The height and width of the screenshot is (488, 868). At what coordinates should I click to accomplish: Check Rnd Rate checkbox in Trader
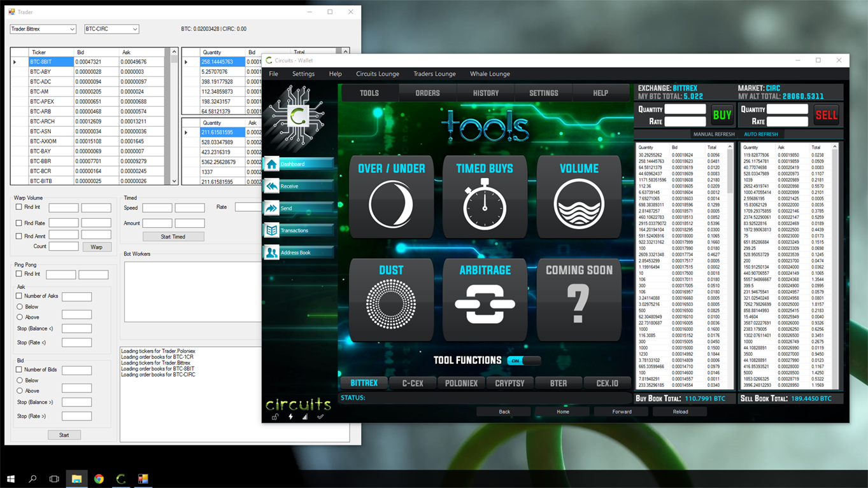18,223
